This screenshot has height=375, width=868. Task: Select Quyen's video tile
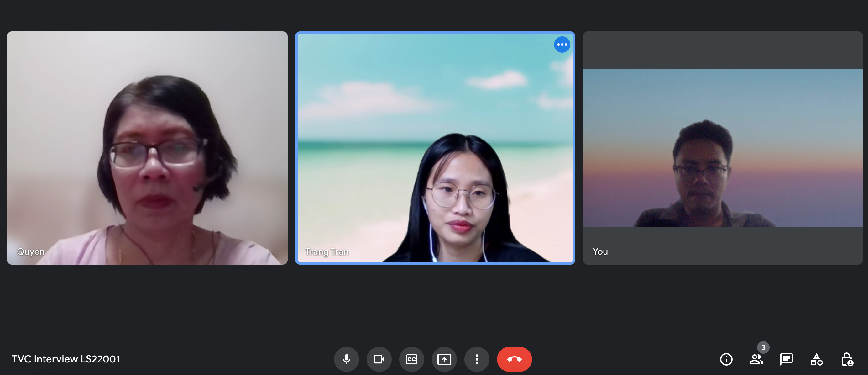[147, 148]
